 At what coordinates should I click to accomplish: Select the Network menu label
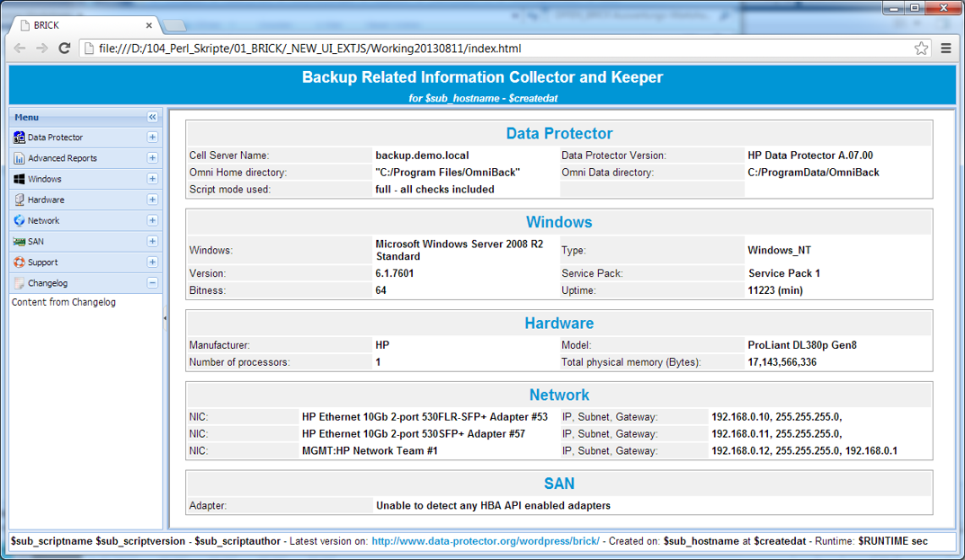(43, 220)
